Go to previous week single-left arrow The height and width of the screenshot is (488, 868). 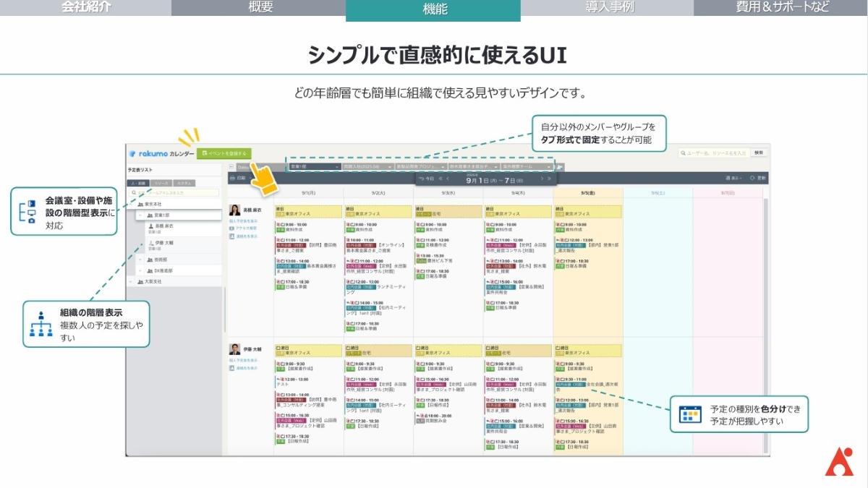[x=448, y=179]
